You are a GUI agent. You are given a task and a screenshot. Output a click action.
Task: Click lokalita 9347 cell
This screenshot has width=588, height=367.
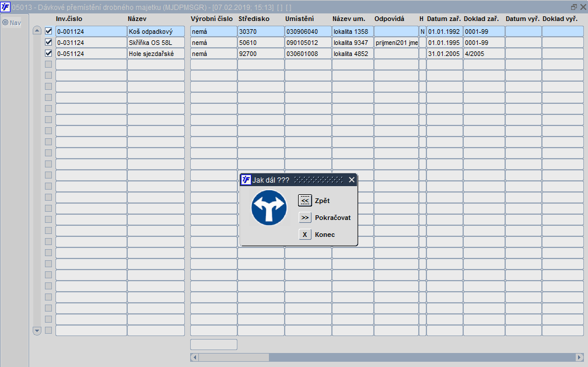pos(353,43)
